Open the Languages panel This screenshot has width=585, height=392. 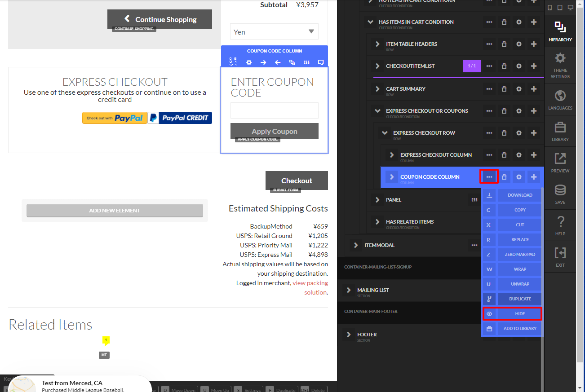(560, 100)
